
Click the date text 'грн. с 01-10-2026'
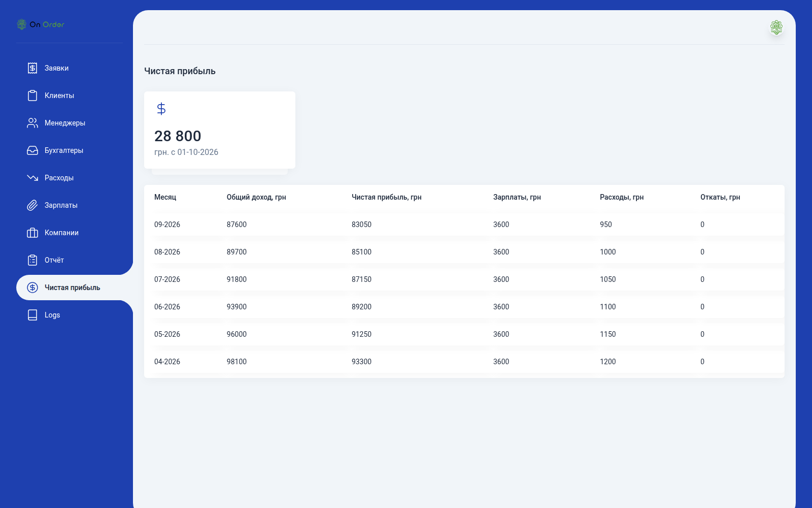coord(186,152)
